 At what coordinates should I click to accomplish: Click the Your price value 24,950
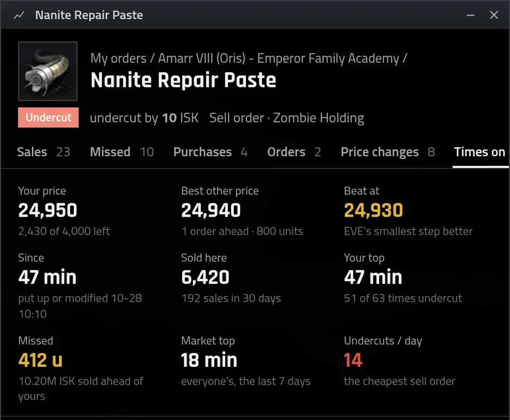48,210
